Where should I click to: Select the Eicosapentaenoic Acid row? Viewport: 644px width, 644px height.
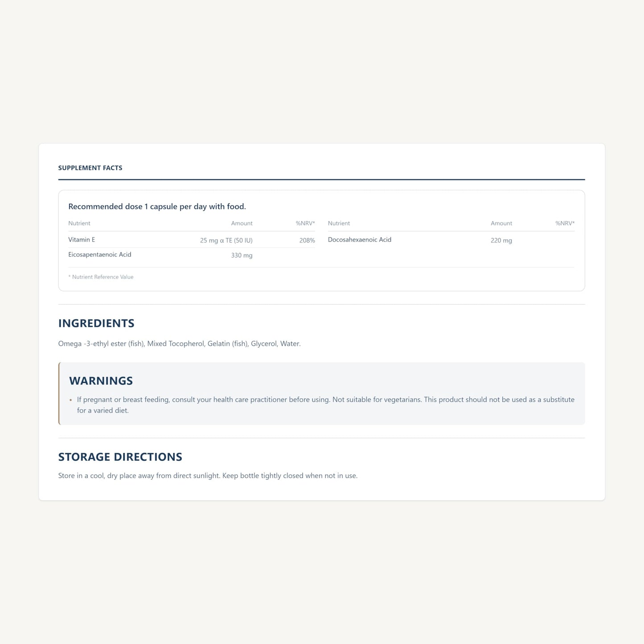click(192, 255)
